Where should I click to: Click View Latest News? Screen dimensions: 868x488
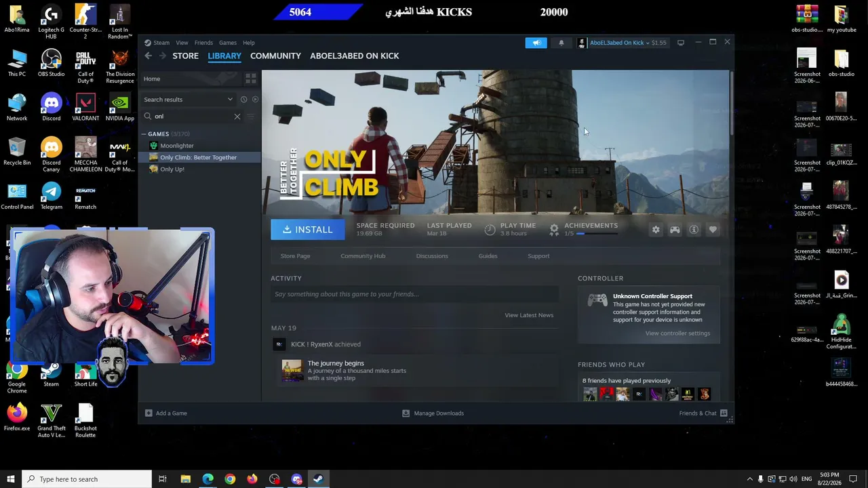click(529, 315)
